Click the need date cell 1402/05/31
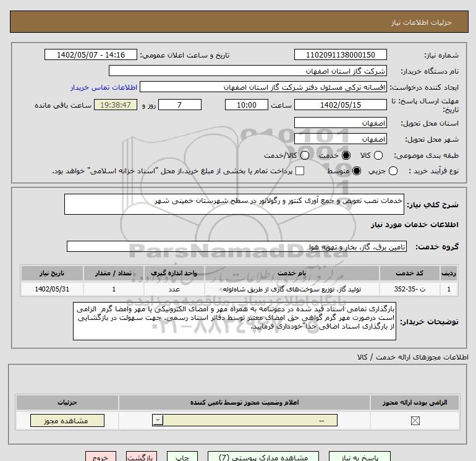The width and height of the screenshot is (476, 461). tap(52, 289)
